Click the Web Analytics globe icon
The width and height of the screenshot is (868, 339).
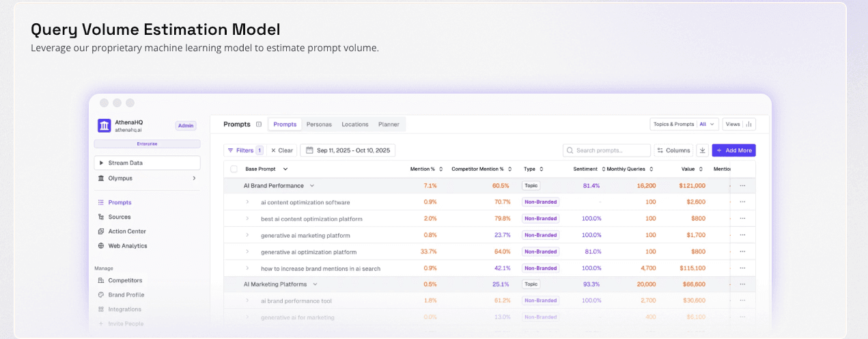101,245
